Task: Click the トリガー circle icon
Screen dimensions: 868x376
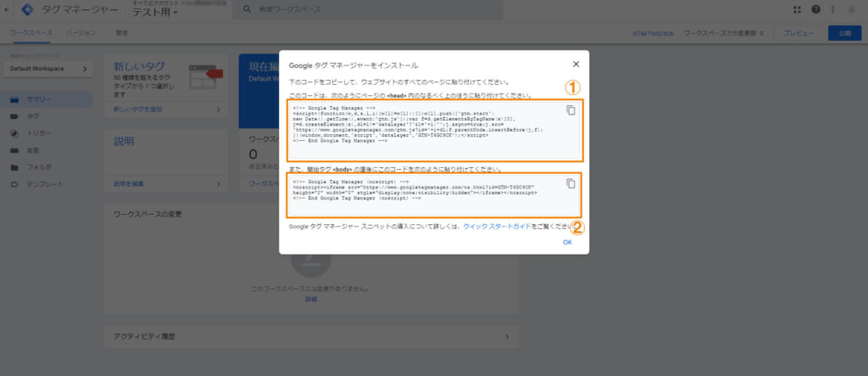Action: pyautogui.click(x=15, y=133)
